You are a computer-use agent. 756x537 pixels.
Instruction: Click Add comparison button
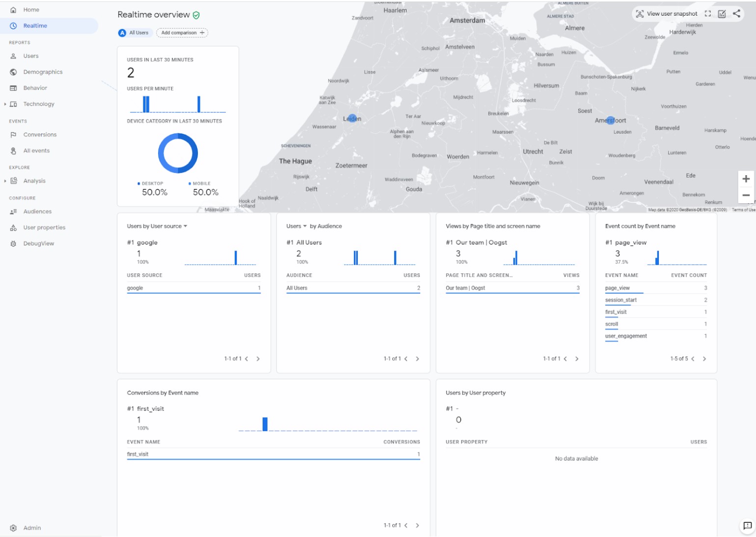coord(182,33)
